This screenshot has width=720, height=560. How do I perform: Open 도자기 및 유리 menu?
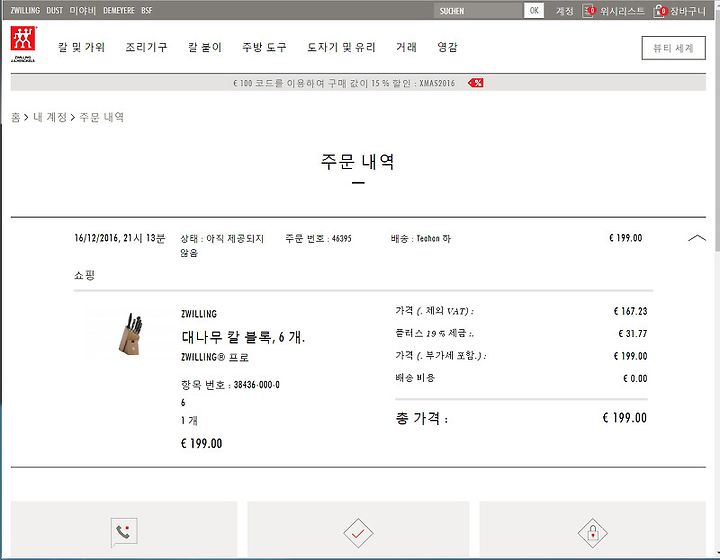tap(341, 47)
